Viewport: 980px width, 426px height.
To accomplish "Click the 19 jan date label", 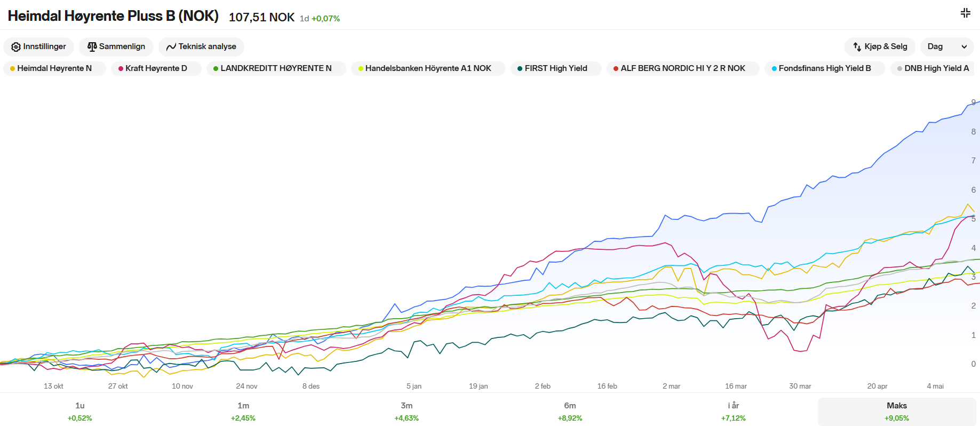I will coord(479,386).
